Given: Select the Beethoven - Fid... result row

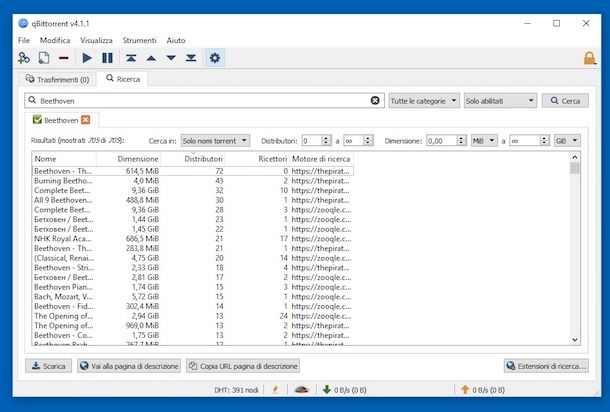Looking at the screenshot, I should point(193,307).
